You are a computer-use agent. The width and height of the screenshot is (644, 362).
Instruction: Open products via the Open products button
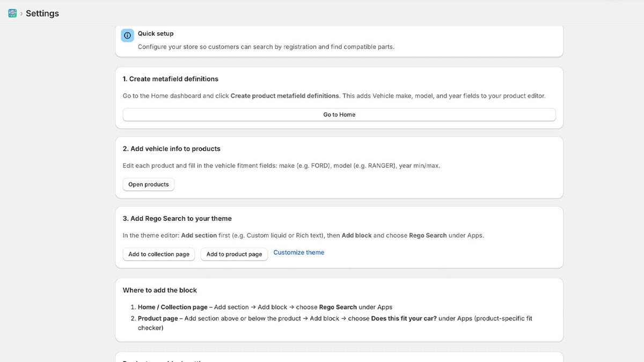point(149,184)
